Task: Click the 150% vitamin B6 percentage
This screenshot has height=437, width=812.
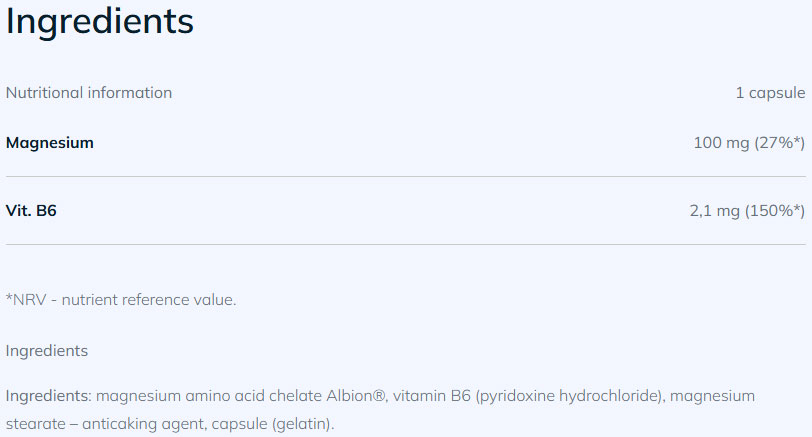Action: 775,211
